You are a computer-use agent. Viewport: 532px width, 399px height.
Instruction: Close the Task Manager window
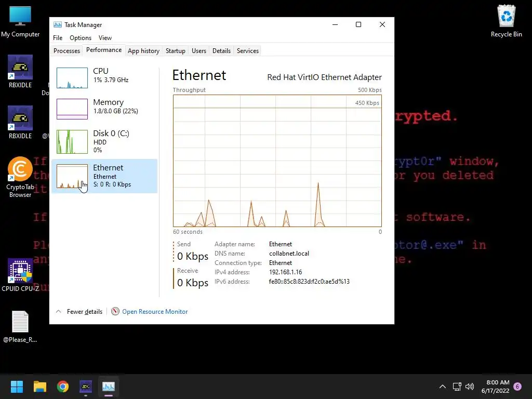coord(382,24)
